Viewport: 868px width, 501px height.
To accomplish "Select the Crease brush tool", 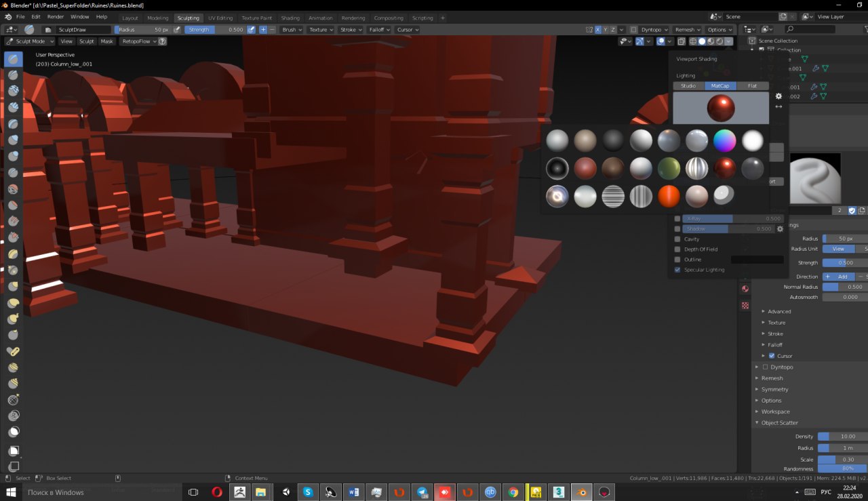I will [13, 173].
